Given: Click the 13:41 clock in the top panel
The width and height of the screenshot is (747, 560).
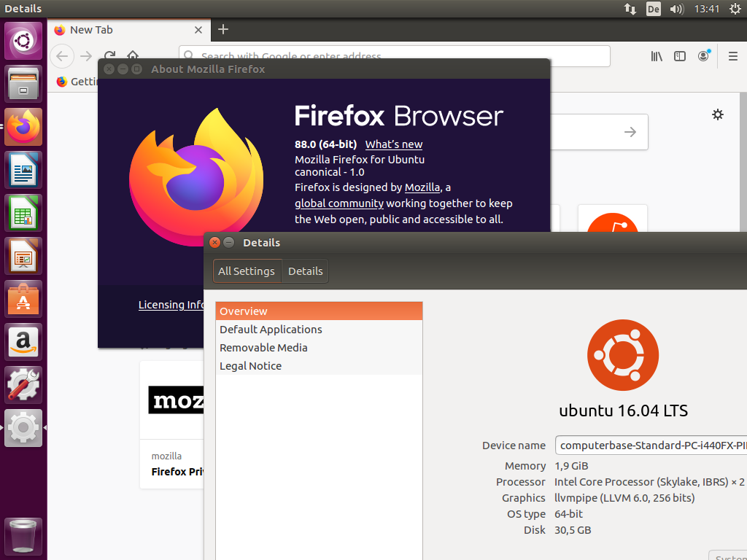Looking at the screenshot, I should (706, 9).
